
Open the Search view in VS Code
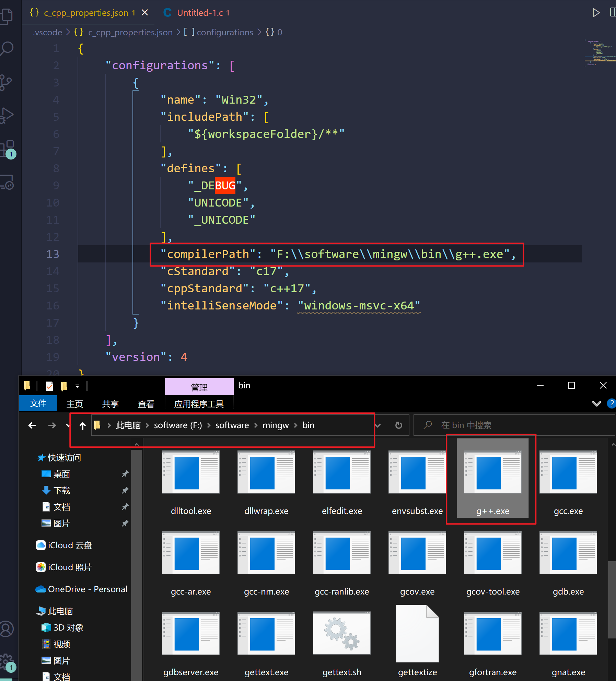tap(6, 48)
